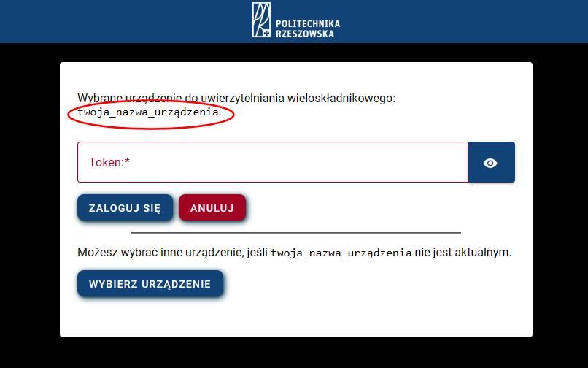Show the token using the eye icon
The height and width of the screenshot is (368, 588).
490,163
